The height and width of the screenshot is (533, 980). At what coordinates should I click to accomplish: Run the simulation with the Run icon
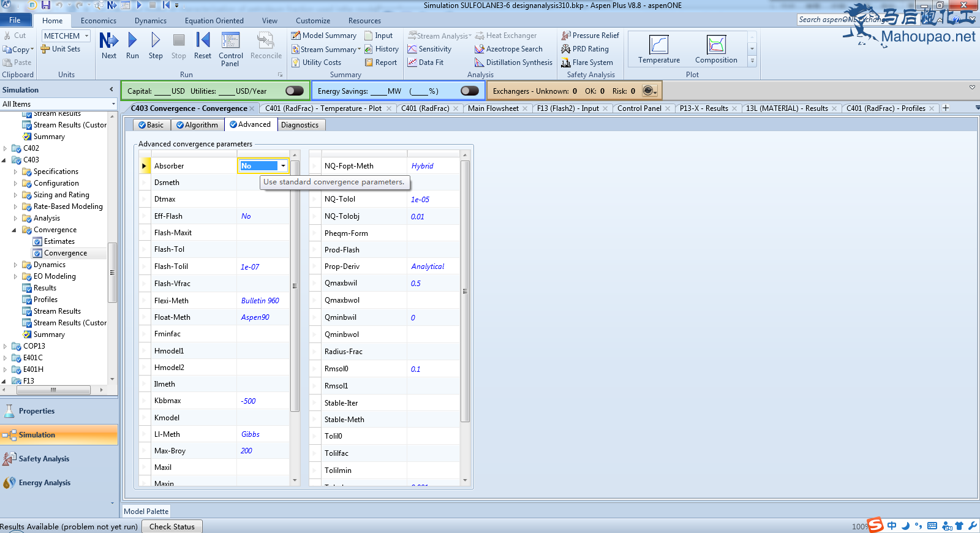point(132,46)
